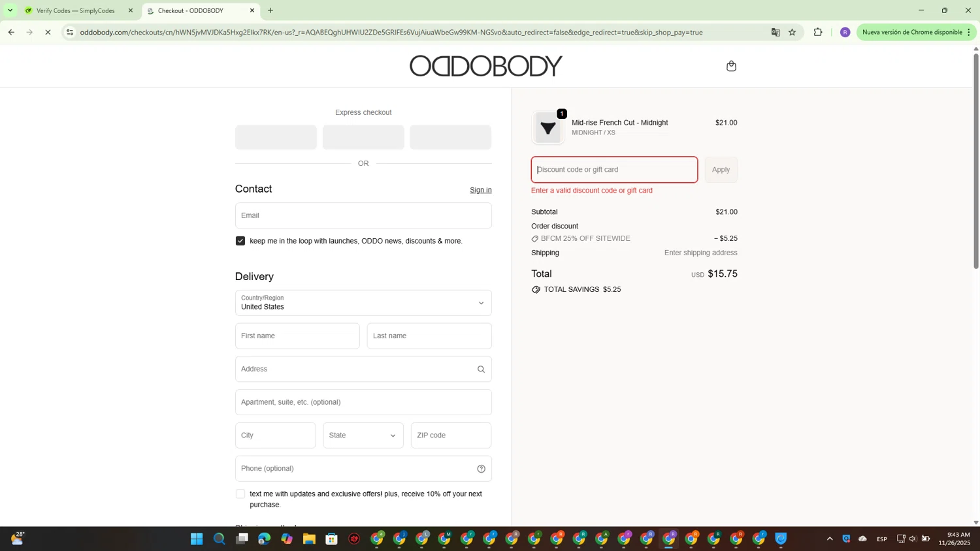Click the OneDrive cloud tray icon
This screenshot has width=980, height=551.
pyautogui.click(x=862, y=539)
